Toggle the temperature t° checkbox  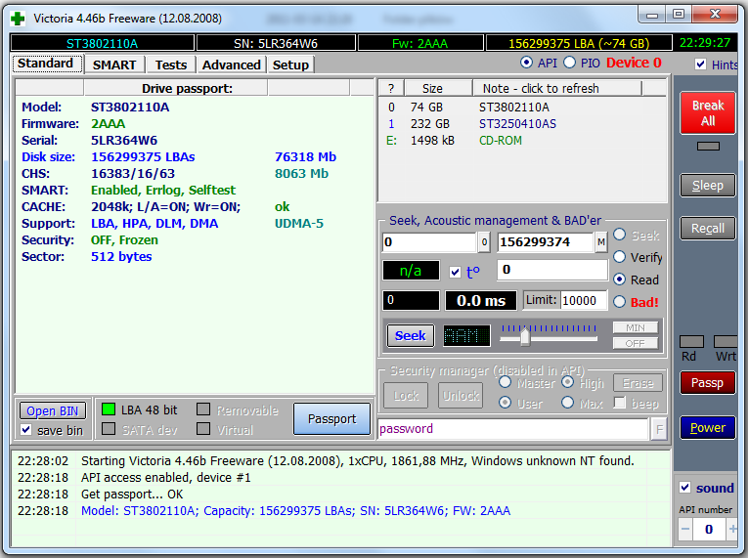456,272
